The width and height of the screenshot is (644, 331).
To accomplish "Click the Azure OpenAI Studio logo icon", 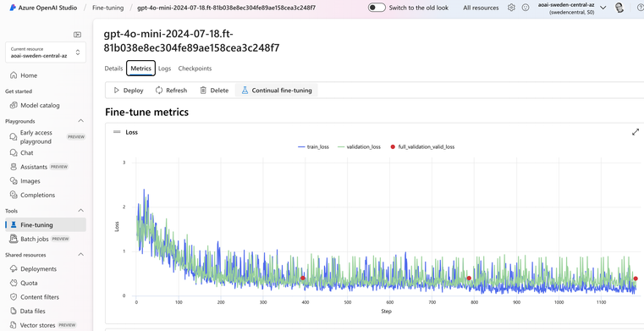I will coord(13,8).
